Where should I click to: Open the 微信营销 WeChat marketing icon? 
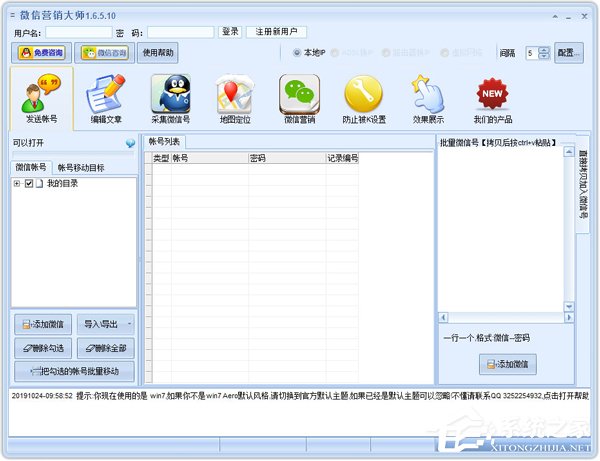(x=299, y=99)
